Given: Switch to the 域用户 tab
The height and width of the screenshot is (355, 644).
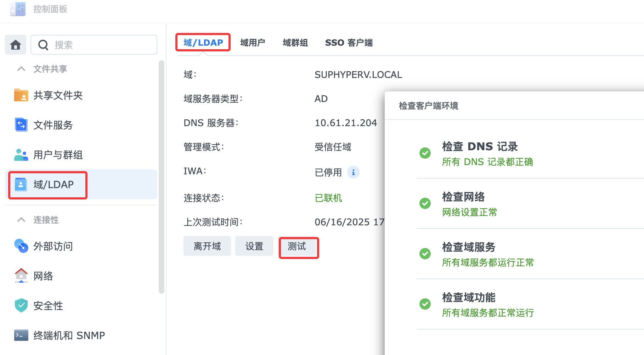Looking at the screenshot, I should pos(253,43).
